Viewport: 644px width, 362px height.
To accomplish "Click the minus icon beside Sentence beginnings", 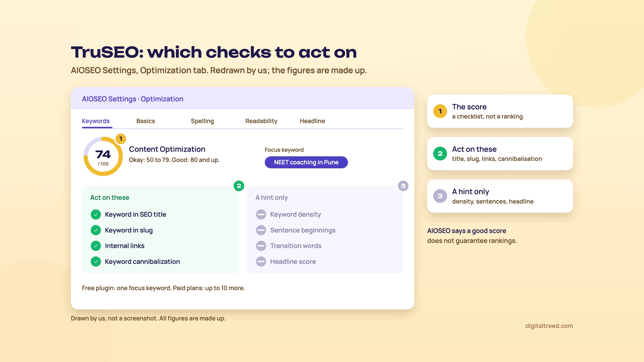I will pos(261,230).
